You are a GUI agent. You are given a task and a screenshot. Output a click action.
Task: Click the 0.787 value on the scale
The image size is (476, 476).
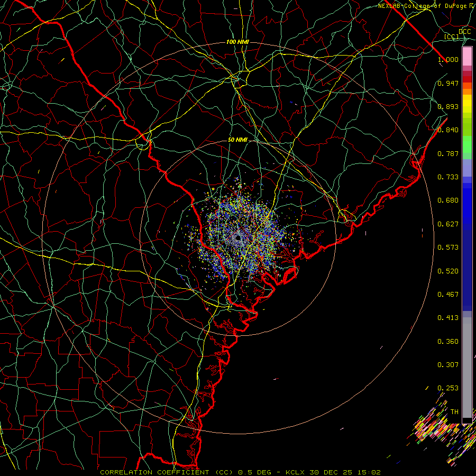[x=448, y=153]
